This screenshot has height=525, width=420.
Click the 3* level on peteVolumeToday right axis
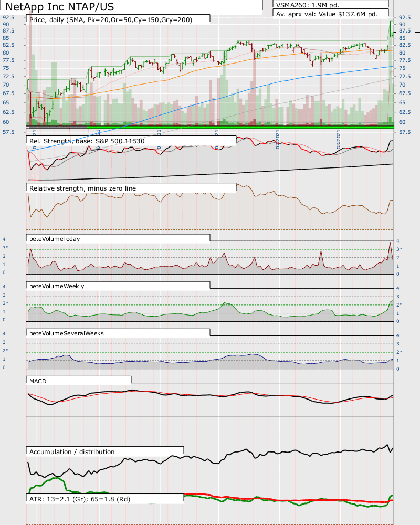pyautogui.click(x=399, y=249)
